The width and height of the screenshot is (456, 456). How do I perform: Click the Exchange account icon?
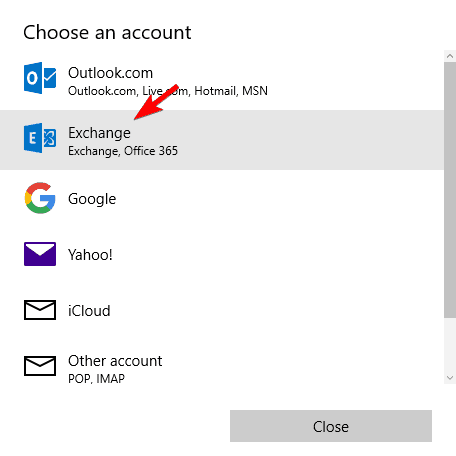click(40, 138)
